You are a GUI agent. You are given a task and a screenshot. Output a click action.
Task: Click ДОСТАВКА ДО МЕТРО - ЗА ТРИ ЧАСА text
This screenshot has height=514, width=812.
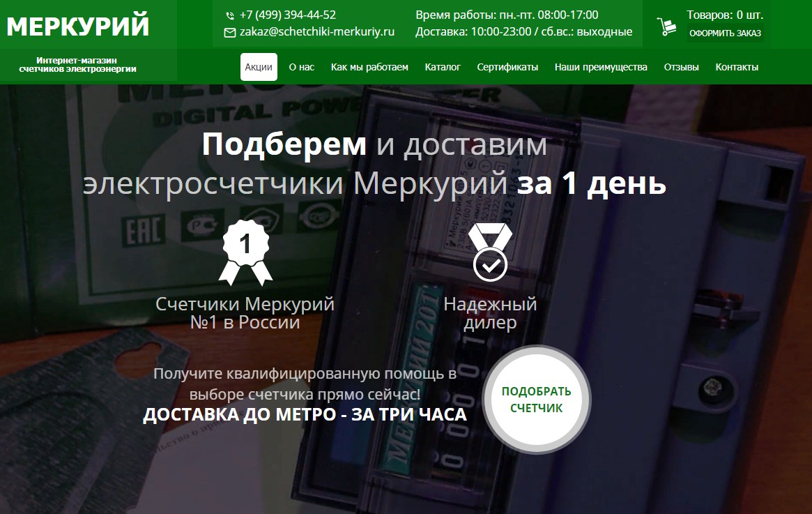(x=305, y=414)
